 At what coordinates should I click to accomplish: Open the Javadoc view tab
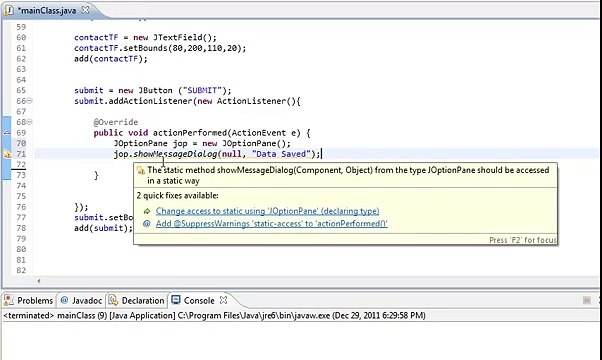coord(81,301)
